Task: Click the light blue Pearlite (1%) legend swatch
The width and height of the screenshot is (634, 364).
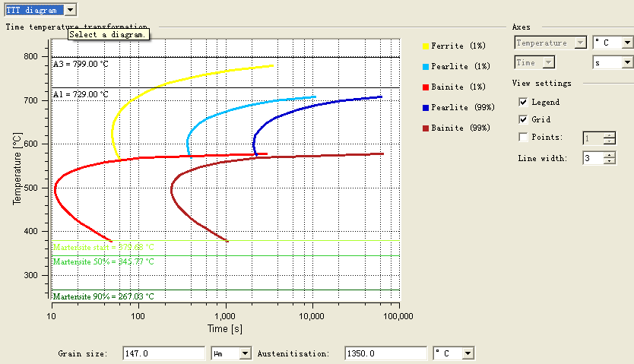Action: [x=426, y=67]
